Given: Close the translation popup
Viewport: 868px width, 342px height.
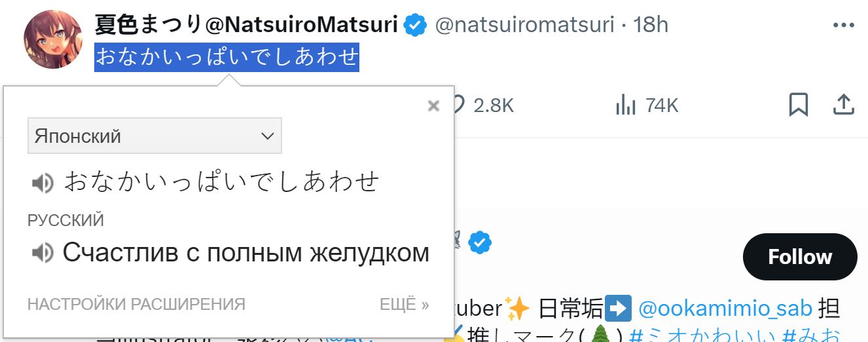Looking at the screenshot, I should point(433,105).
